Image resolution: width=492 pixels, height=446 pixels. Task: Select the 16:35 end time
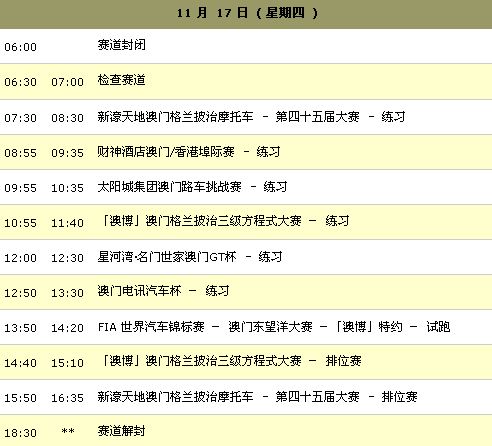click(67, 398)
